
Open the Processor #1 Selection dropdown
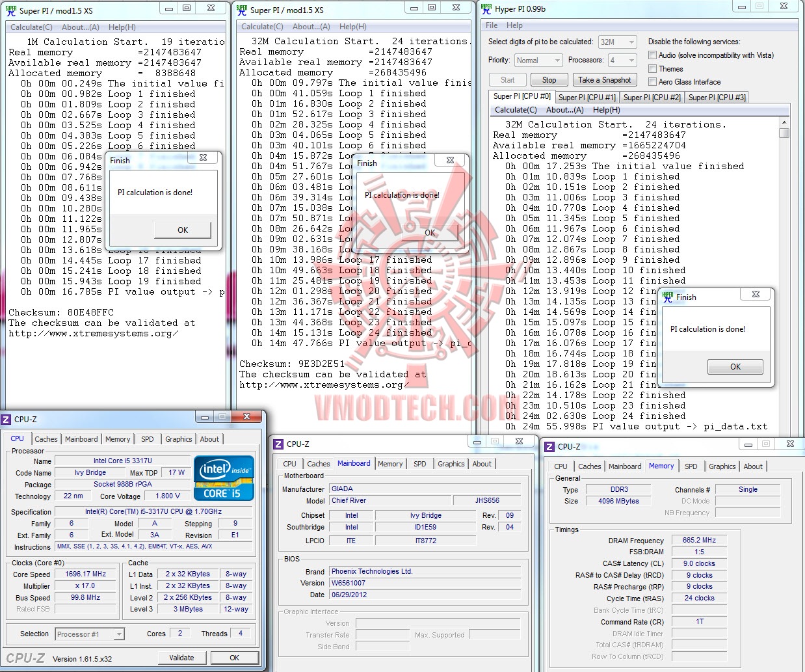pyautogui.click(x=90, y=634)
